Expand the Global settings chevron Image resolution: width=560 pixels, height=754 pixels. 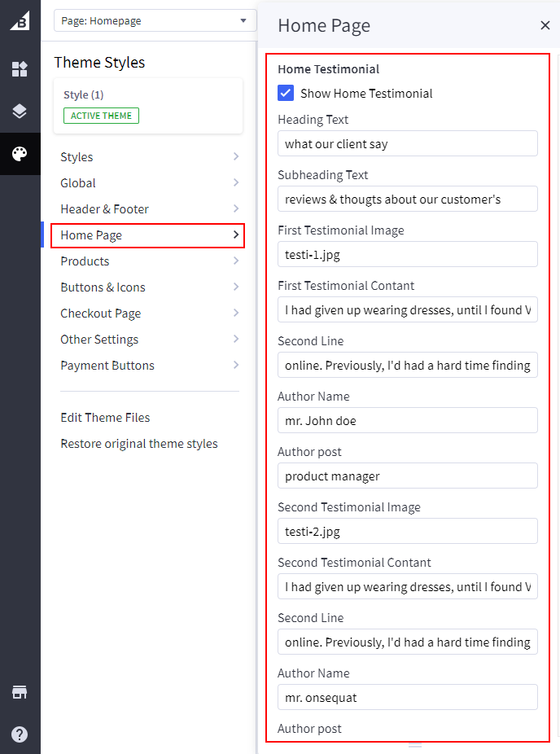(x=235, y=183)
